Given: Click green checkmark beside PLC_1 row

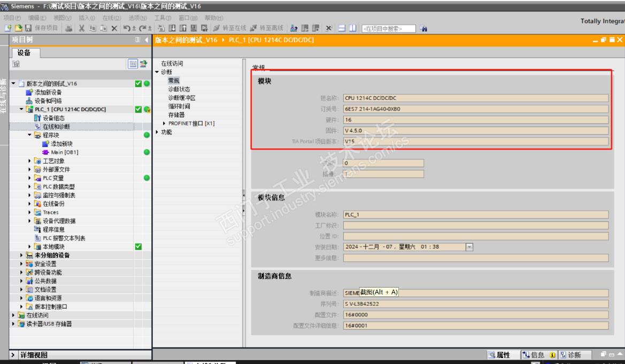Looking at the screenshot, I should 138,109.
